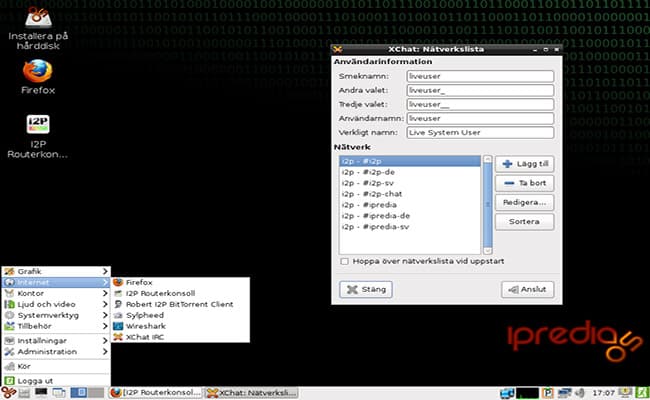The width and height of the screenshot is (650, 400).
Task: Click the network monitors tray icon
Action: pos(563,393)
